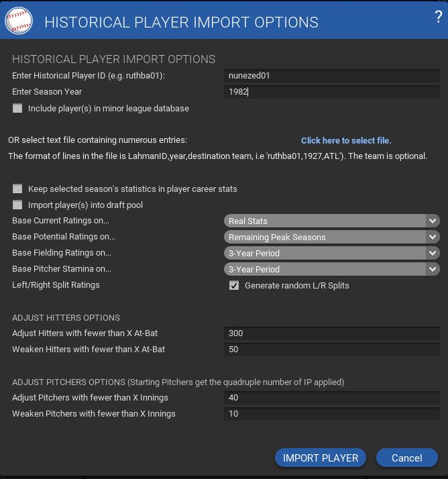Uncheck Generate random L/R Splits
This screenshot has height=479, width=448.
(234, 285)
